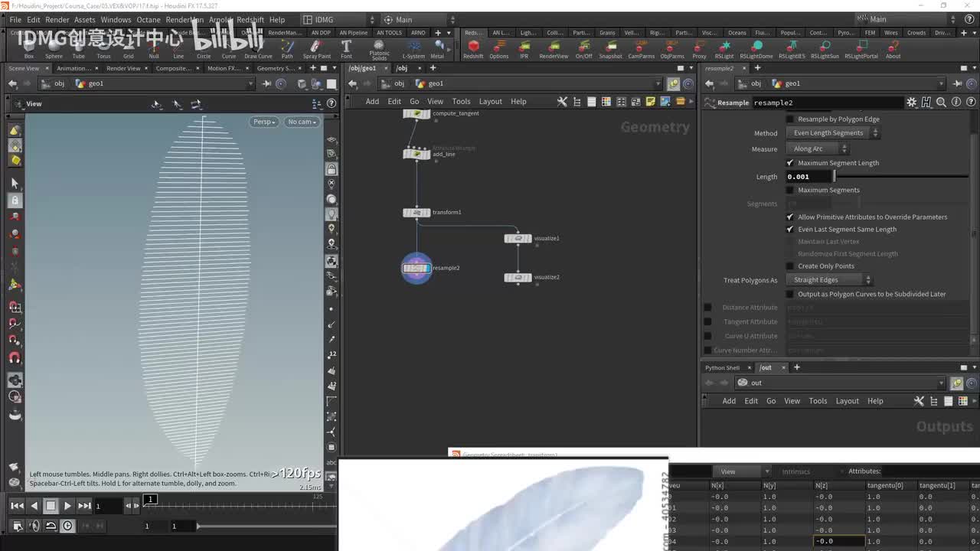This screenshot has height=551, width=980.
Task: Open the File menu
Action: tap(15, 20)
